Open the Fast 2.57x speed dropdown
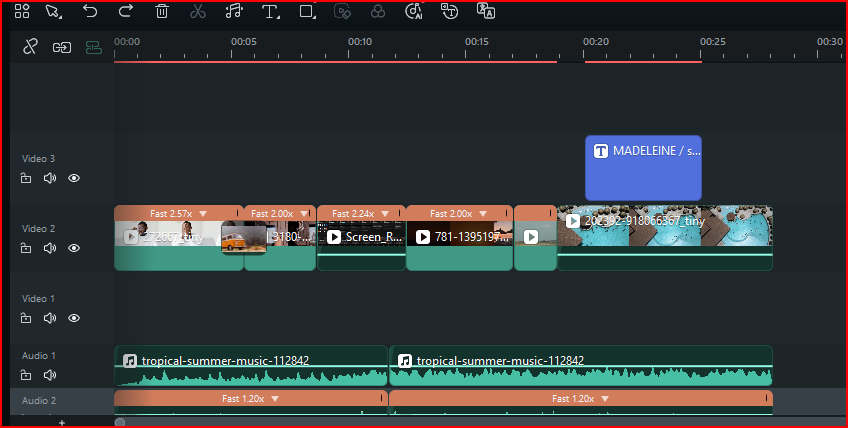Image resolution: width=848 pixels, height=428 pixels. (x=203, y=213)
